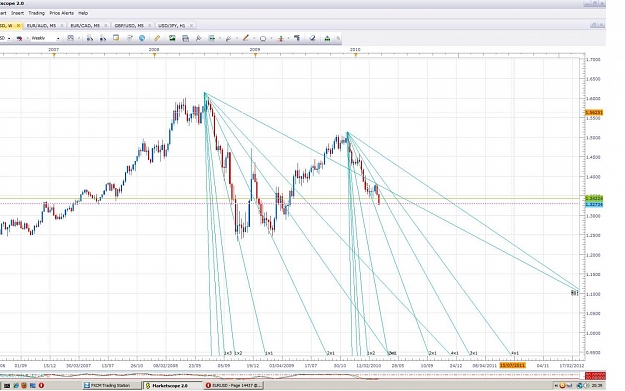Click the green arrow marker tool icon
This screenshot has width=625, height=391.
pyautogui.click(x=281, y=39)
